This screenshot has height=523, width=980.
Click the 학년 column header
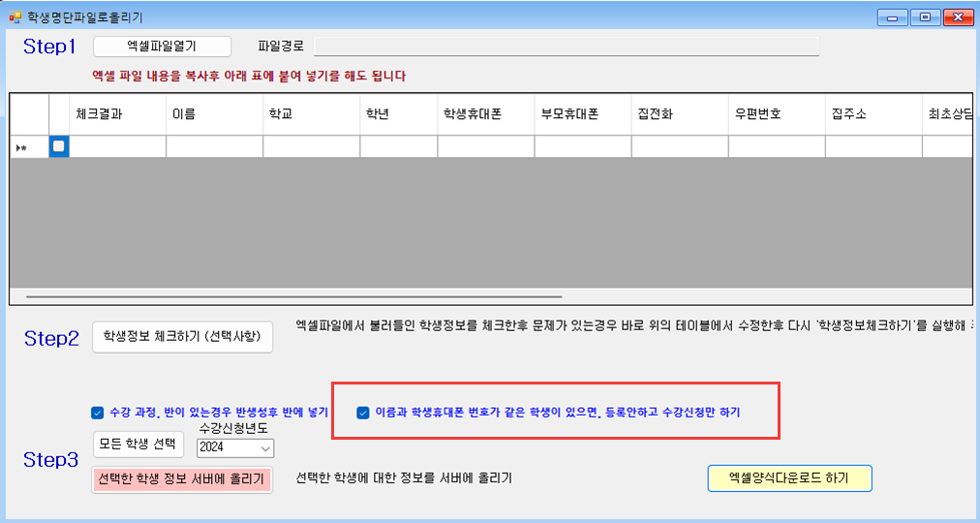click(x=398, y=114)
